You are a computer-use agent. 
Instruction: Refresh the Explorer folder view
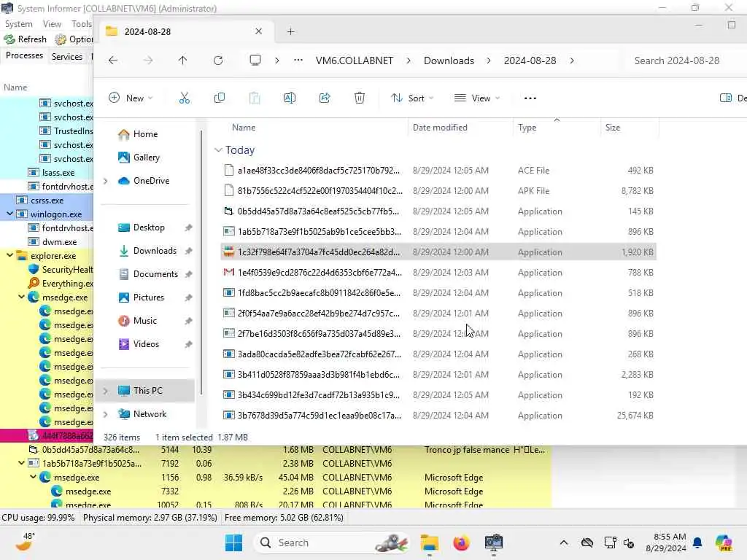click(x=218, y=61)
